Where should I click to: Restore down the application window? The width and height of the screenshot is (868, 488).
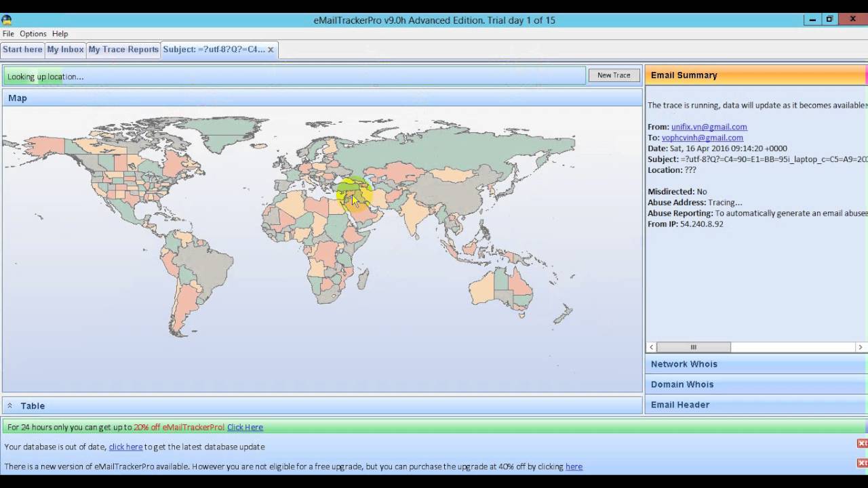(x=829, y=20)
